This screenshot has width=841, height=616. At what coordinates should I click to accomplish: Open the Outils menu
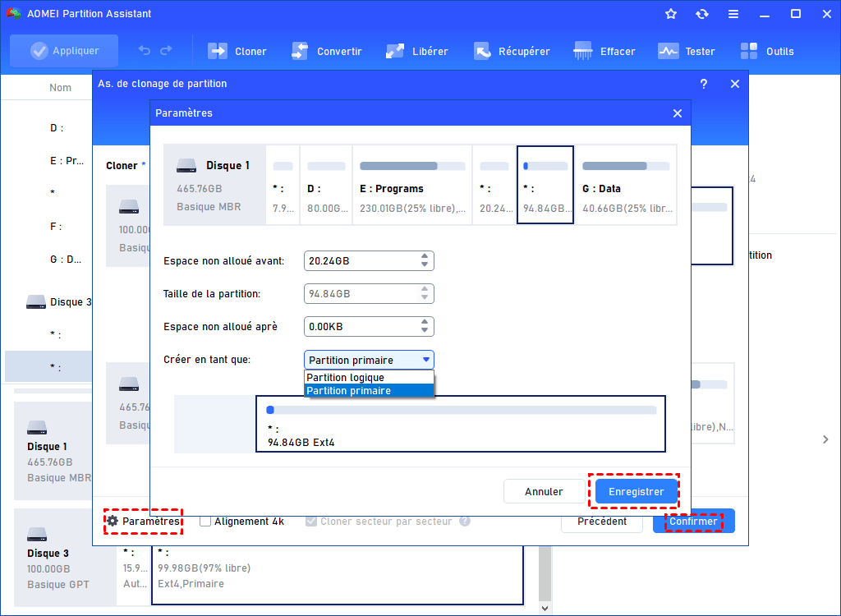pos(767,51)
